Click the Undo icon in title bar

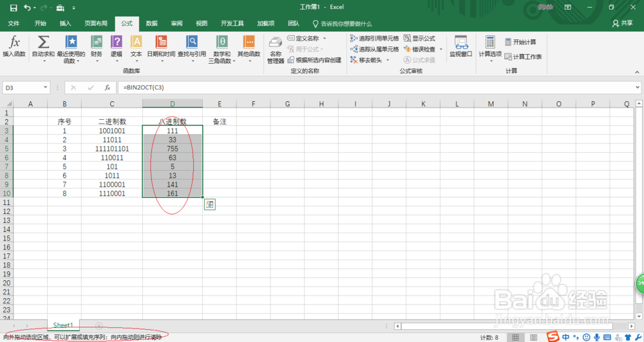[27, 8]
